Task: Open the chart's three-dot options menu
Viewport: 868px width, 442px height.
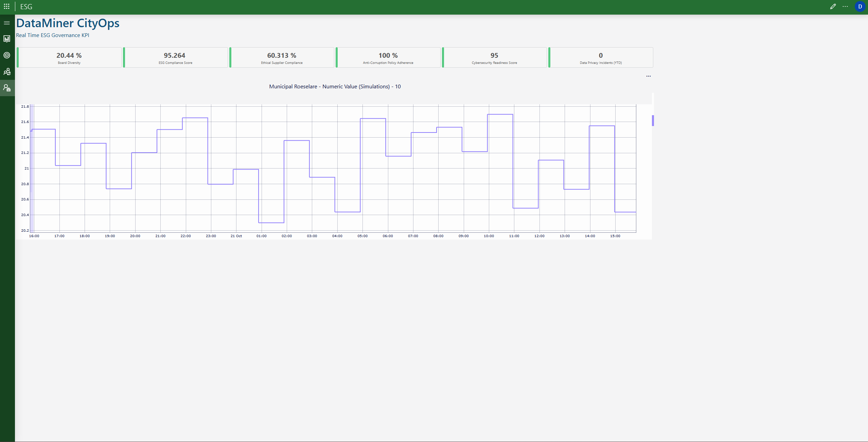Action: (x=648, y=76)
